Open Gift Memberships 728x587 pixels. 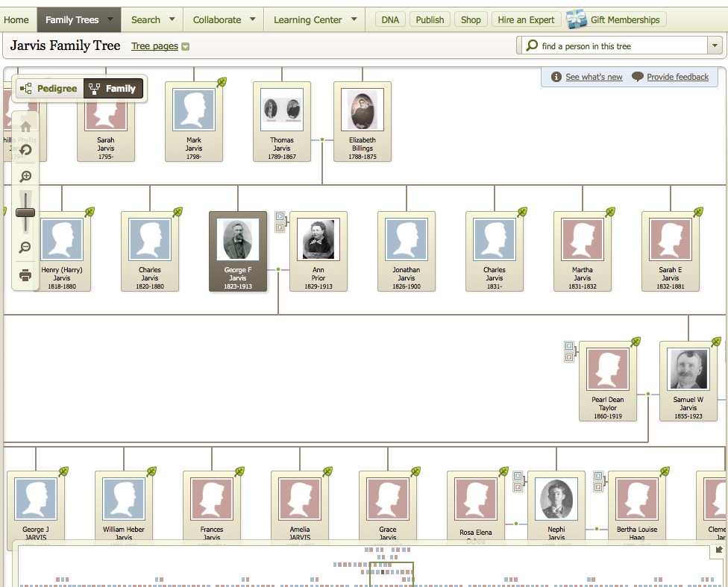tap(625, 19)
